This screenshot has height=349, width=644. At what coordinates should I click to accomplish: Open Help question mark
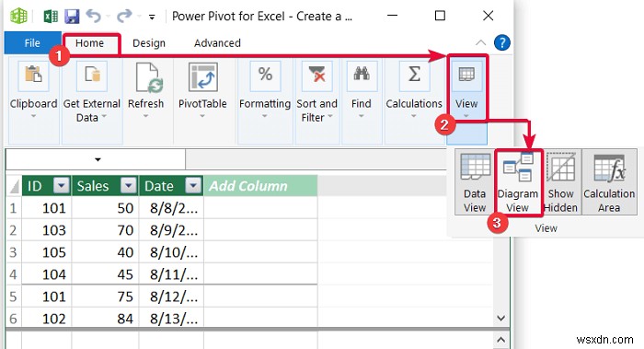pyautogui.click(x=502, y=42)
